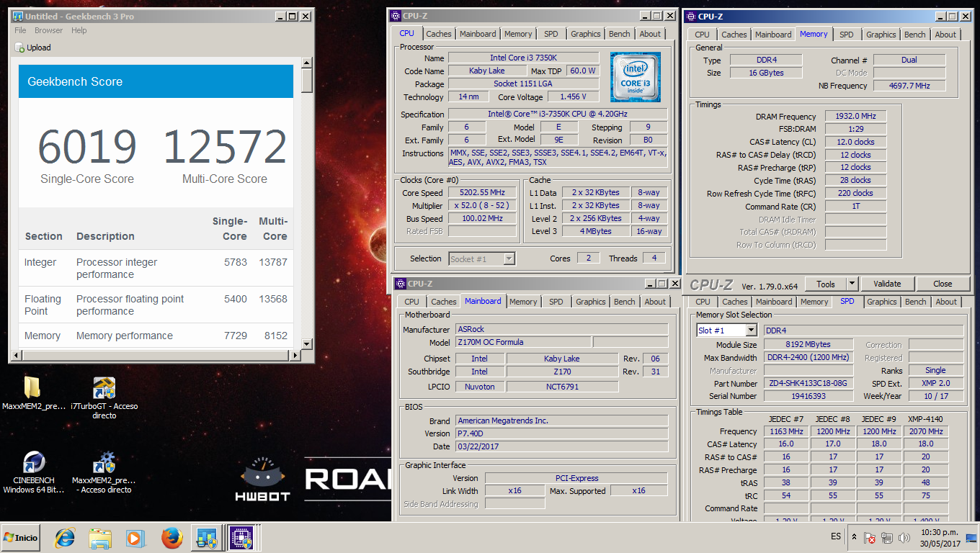This screenshot has width=980, height=553.
Task: Click the title bar icon of CPU-Z Mainboard window
Action: (401, 284)
